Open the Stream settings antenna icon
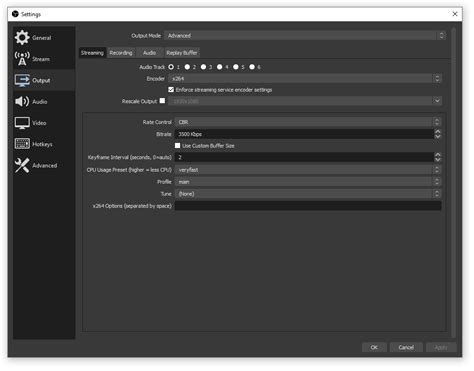The width and height of the screenshot is (474, 371). pos(22,59)
